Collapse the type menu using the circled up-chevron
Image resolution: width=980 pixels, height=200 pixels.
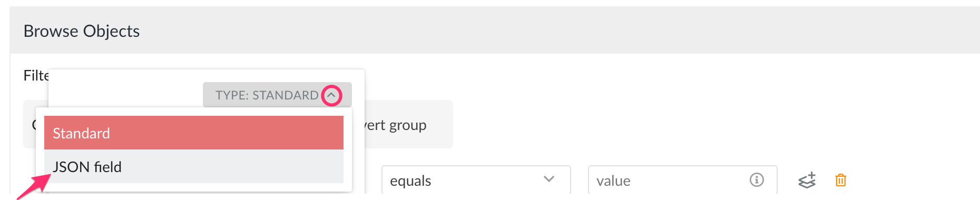(331, 95)
